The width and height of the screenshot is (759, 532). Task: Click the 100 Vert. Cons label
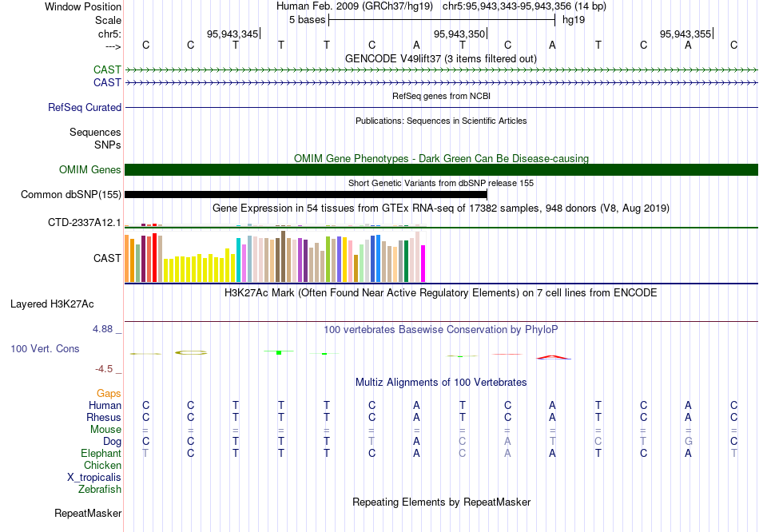point(45,349)
